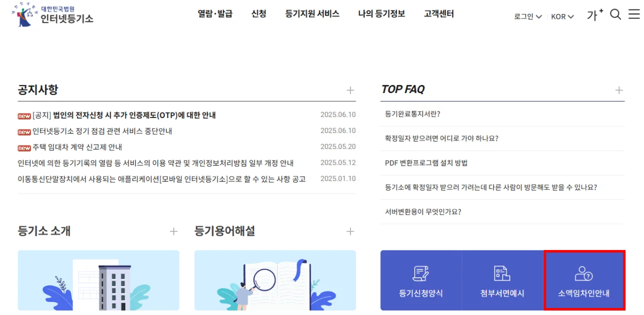Viewport: 644px width, 315px height.
Task: Open the 신청 menu
Action: click(x=259, y=14)
